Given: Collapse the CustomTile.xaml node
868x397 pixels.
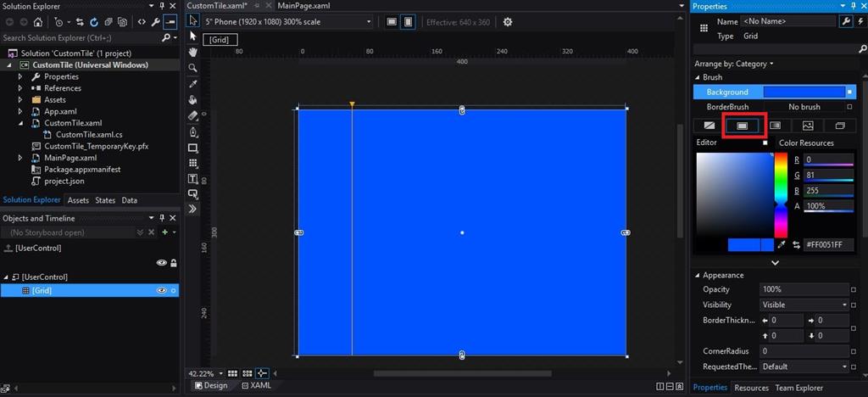Looking at the screenshot, I should pos(20,123).
